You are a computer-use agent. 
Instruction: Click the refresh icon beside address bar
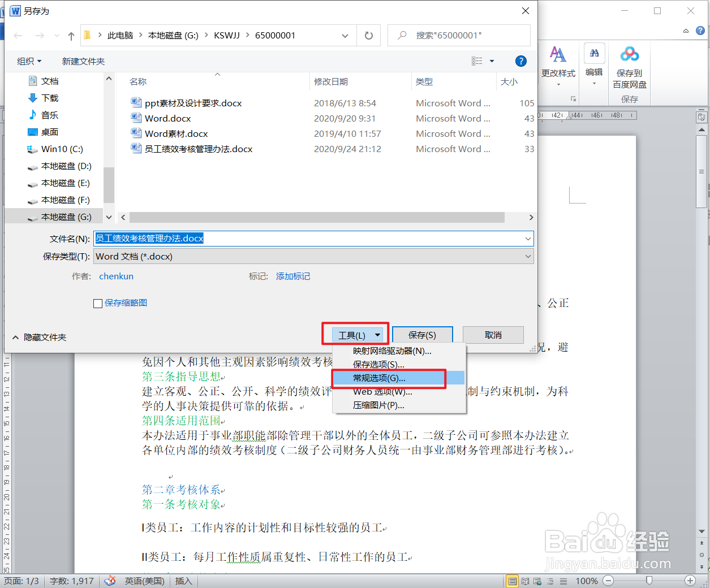coord(368,35)
